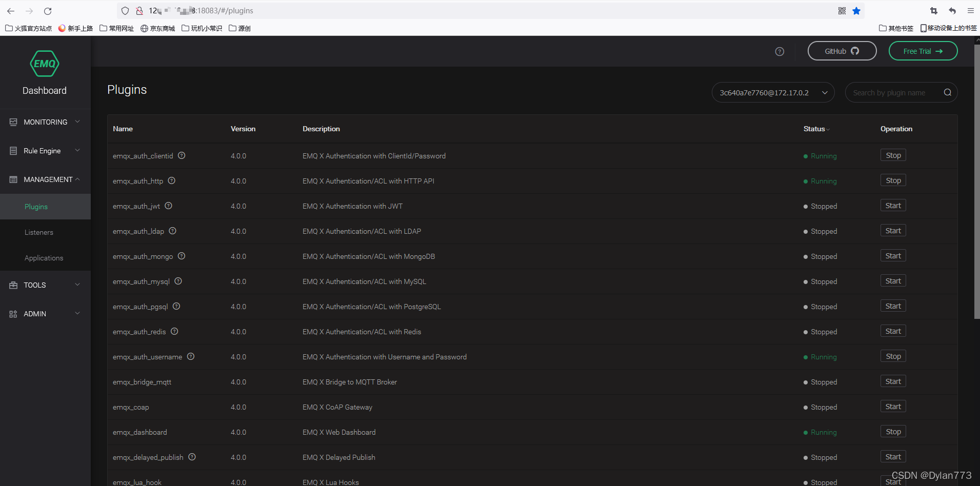Open 京东商城 bookmark
This screenshot has width=980, height=486.
[158, 28]
